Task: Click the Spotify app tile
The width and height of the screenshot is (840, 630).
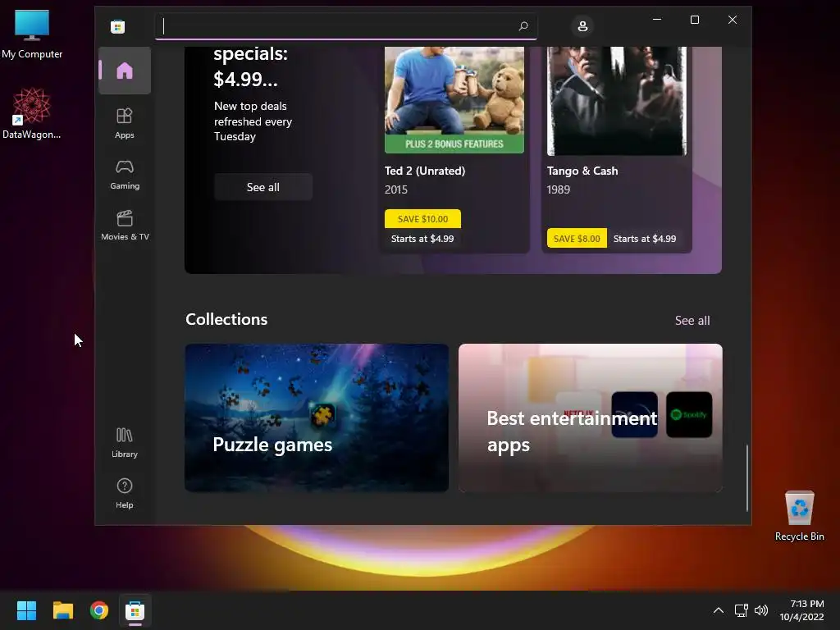Action: [x=689, y=414]
